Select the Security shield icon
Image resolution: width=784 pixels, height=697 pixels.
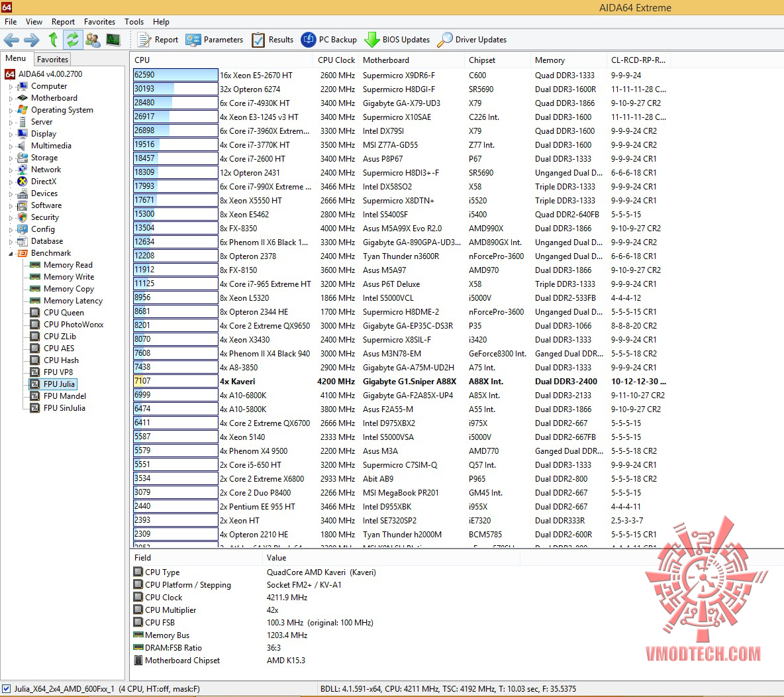22,217
